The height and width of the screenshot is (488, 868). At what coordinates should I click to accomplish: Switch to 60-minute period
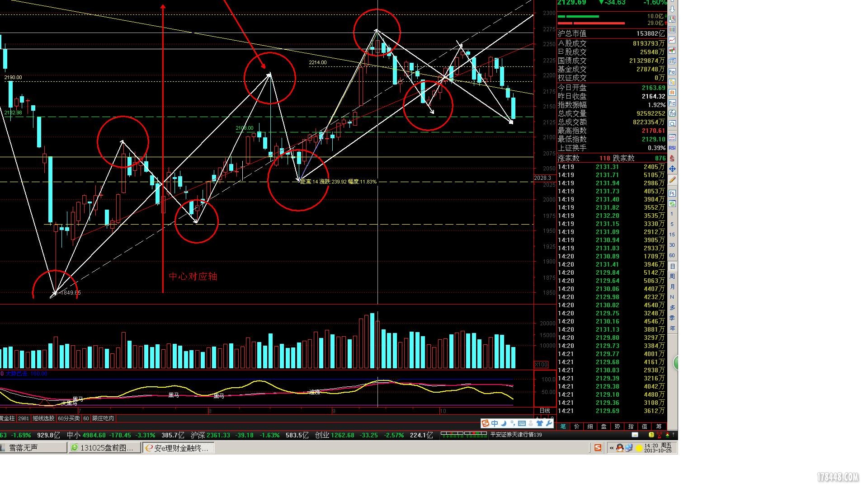[x=672, y=255]
